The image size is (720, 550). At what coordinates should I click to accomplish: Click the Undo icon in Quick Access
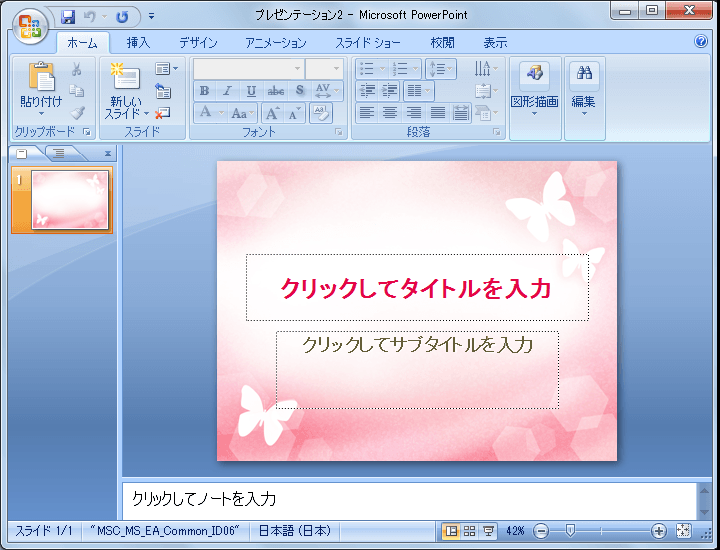tap(90, 17)
